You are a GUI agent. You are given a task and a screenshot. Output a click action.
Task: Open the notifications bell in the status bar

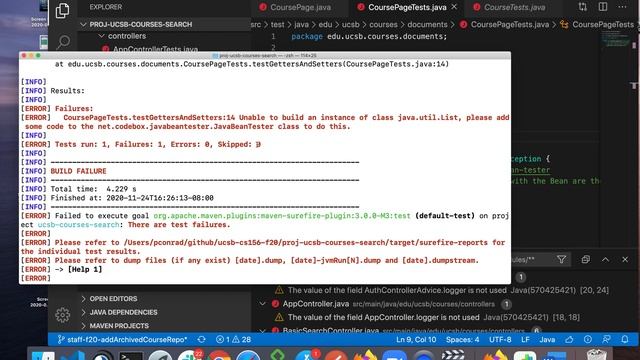coord(625,340)
